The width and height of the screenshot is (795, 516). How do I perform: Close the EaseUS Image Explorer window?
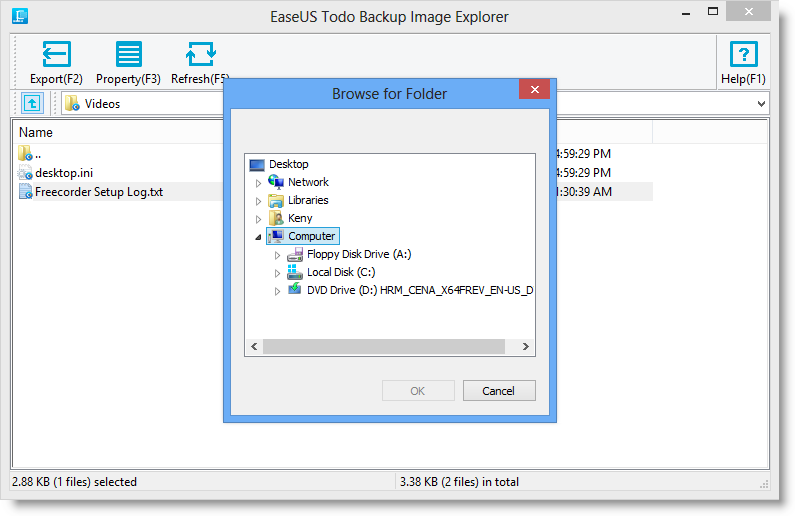[x=749, y=11]
